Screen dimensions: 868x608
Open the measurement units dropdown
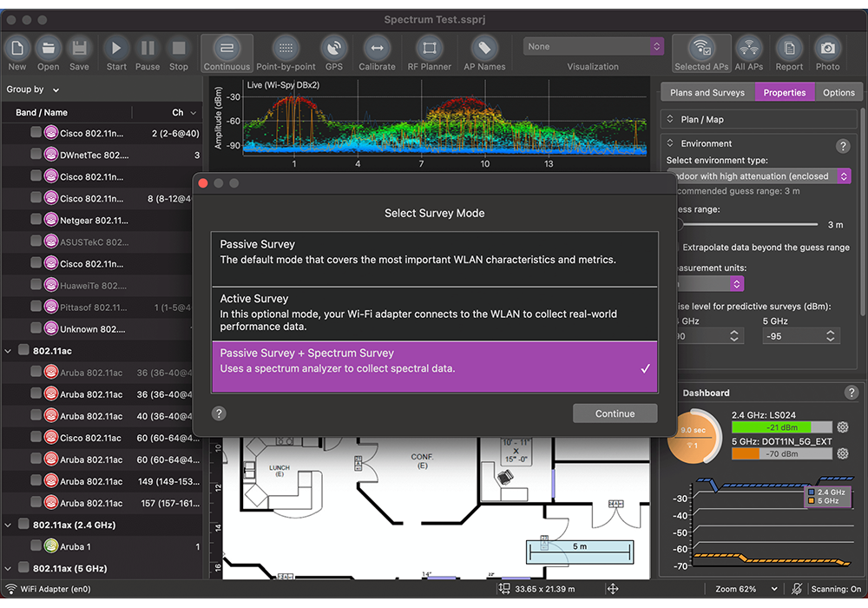[x=709, y=284]
